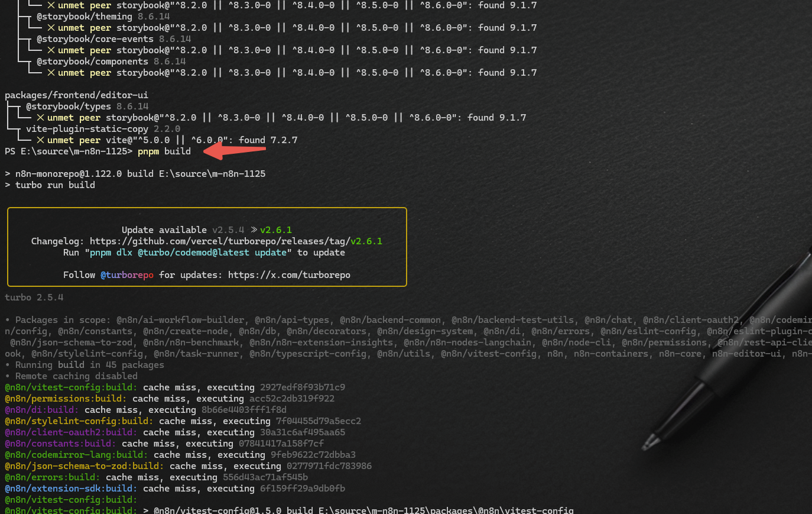Select the '@n8n/di:build:' task label
The width and height of the screenshot is (812, 514).
[42, 410]
